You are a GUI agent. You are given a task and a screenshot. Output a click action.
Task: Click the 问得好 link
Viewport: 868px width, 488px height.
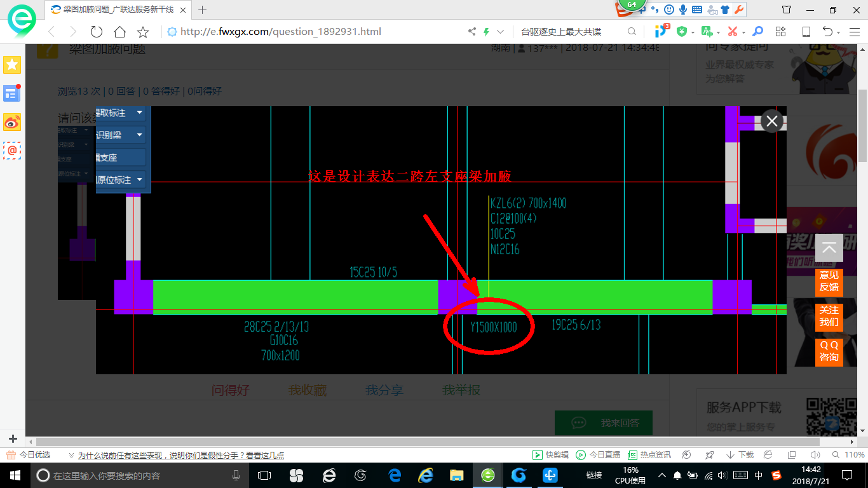231,390
